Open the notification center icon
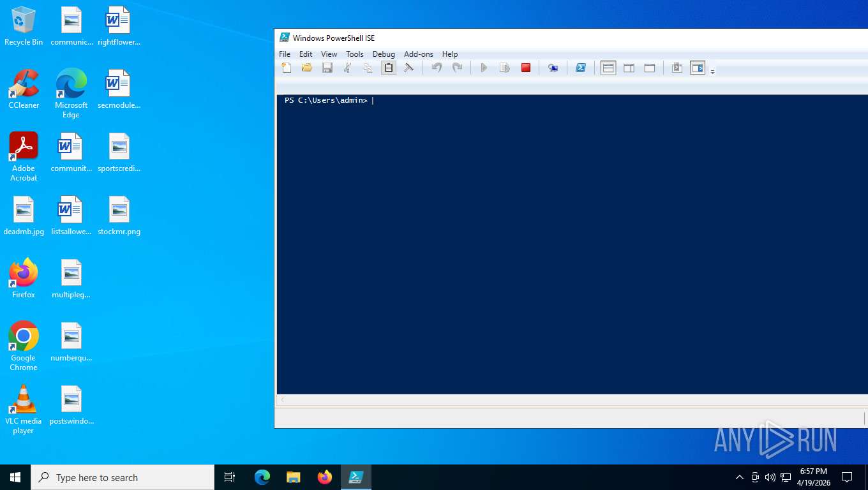Image resolution: width=868 pixels, height=490 pixels. [x=847, y=477]
